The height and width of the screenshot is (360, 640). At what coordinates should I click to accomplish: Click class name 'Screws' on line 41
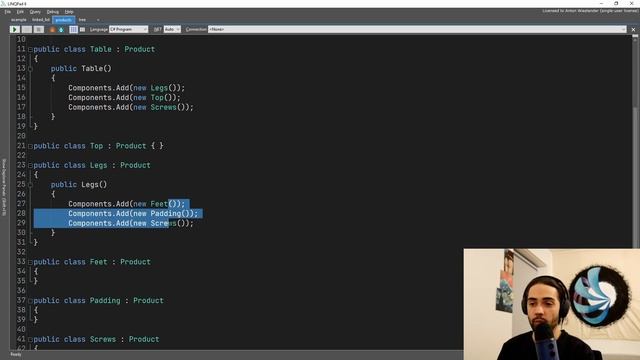[103, 340]
